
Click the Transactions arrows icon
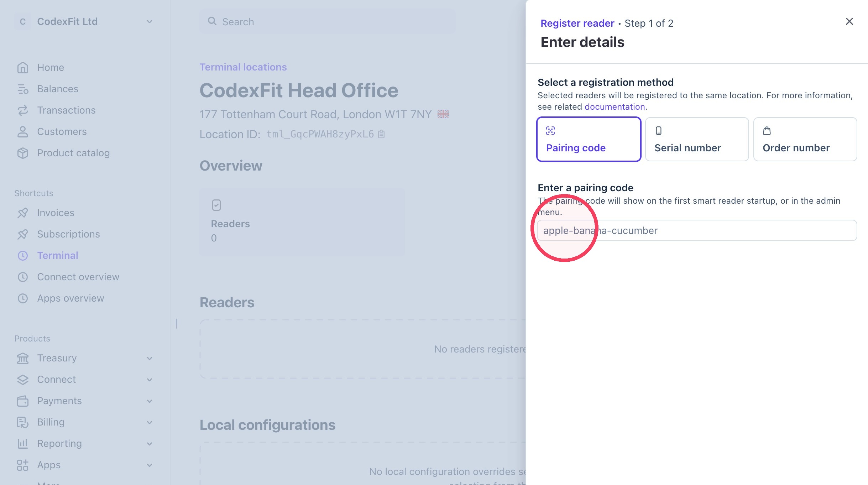point(23,110)
